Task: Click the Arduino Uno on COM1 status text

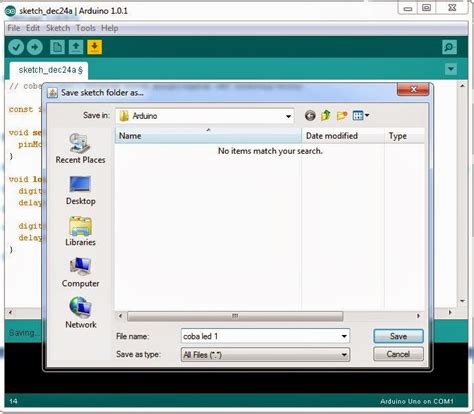Action: point(417,401)
